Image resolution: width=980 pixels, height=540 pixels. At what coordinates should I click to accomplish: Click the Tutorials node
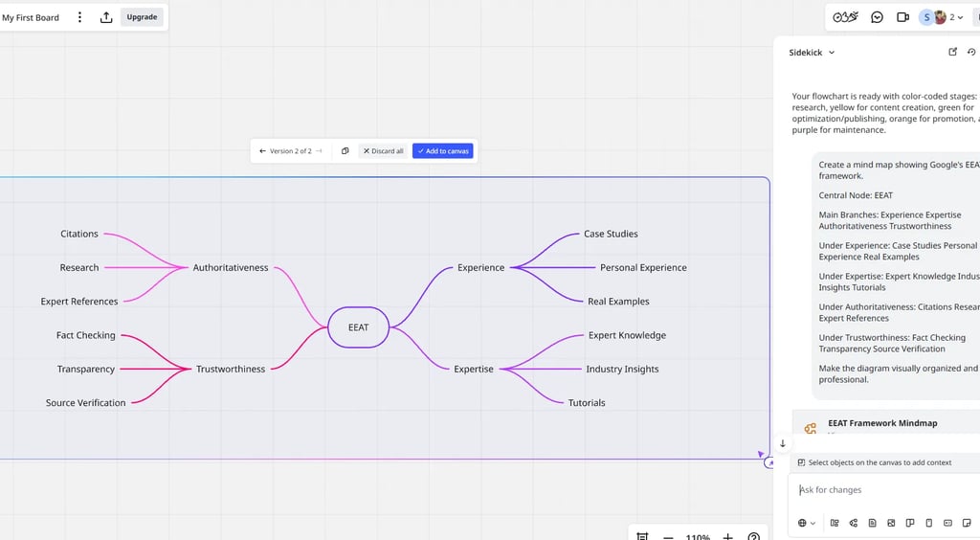587,402
